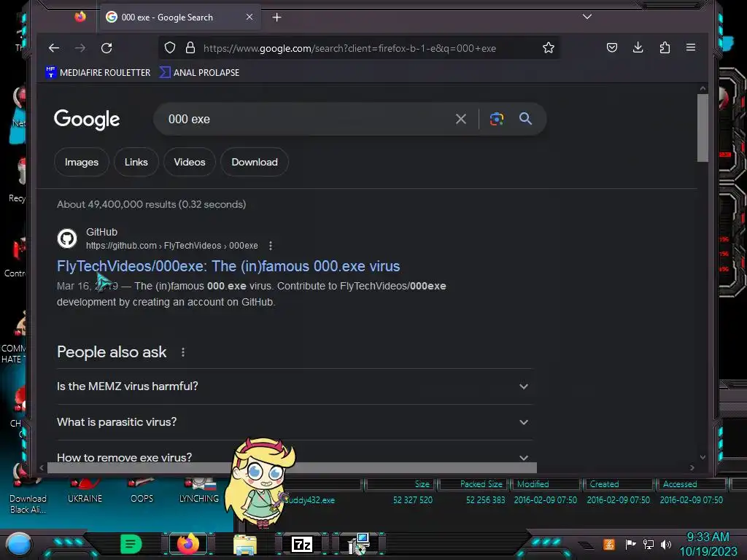The width and height of the screenshot is (747, 560).
Task: Search by image with Google Lens
Action: 496,119
